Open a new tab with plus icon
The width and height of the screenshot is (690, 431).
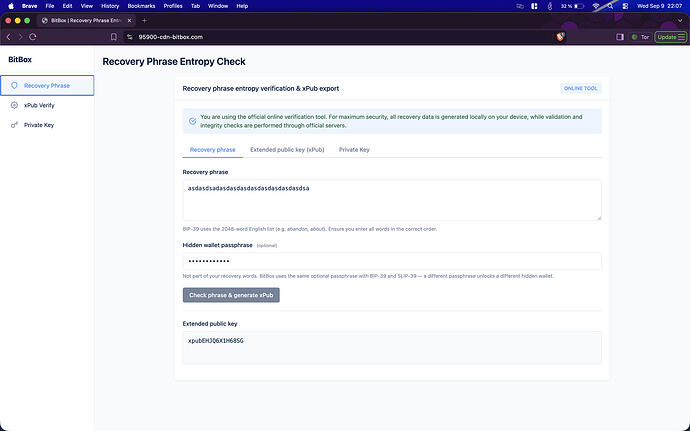click(144, 21)
